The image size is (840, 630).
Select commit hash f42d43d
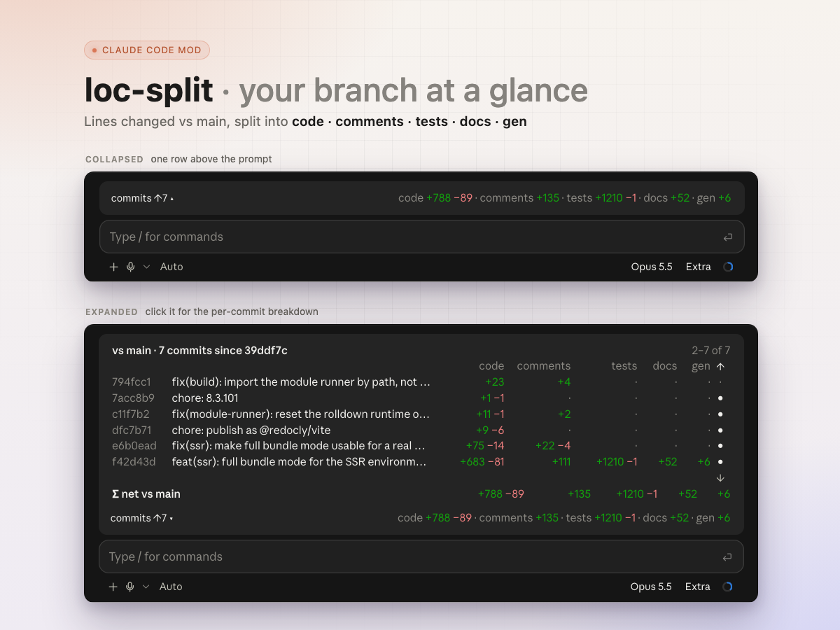tap(134, 462)
